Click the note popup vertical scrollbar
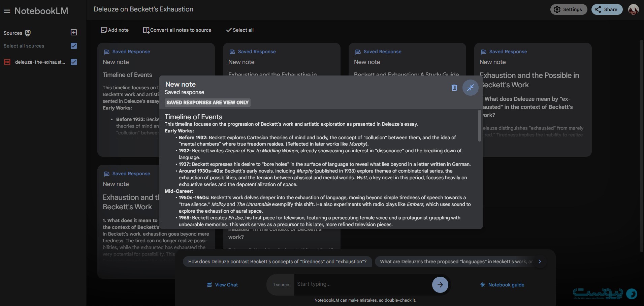This screenshot has width=644, height=306. (x=480, y=126)
